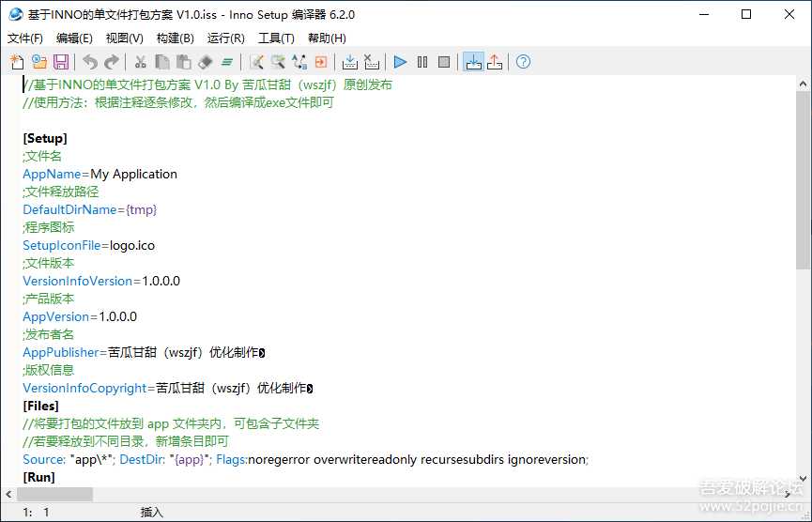Image resolution: width=812 pixels, height=522 pixels.
Task: Open the 文件(F) menu
Action: tap(25, 38)
